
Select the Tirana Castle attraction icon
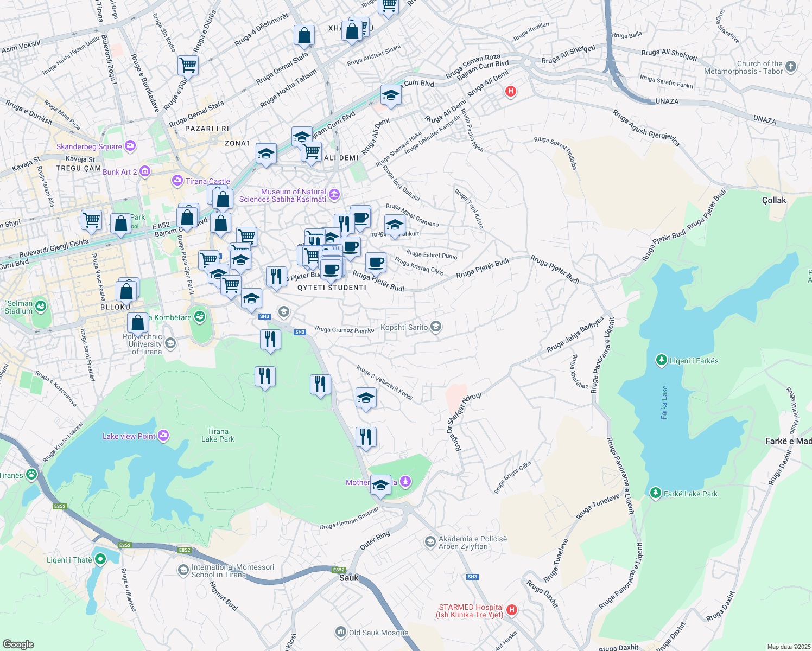177,181
